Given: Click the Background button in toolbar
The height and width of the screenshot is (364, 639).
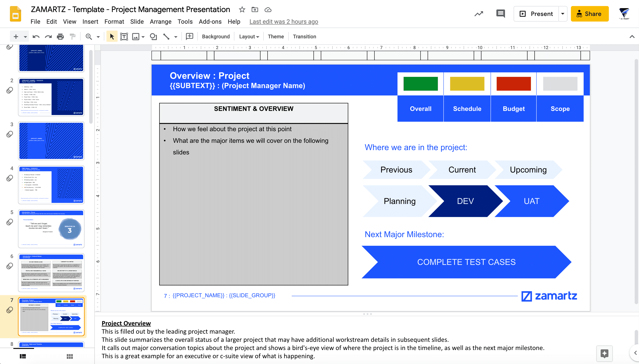Looking at the screenshot, I should pos(216,36).
